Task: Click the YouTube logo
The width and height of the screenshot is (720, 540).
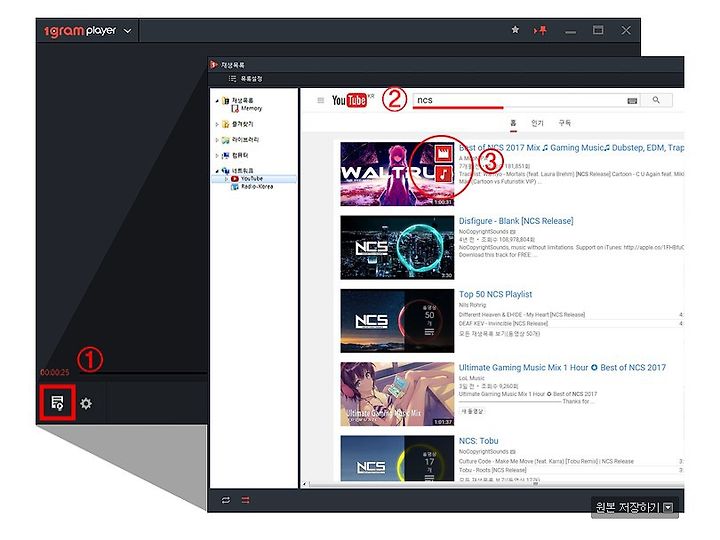Action: click(349, 100)
